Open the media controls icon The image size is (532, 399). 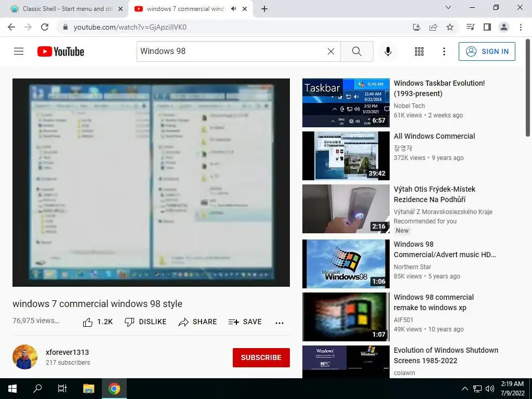pos(470,27)
